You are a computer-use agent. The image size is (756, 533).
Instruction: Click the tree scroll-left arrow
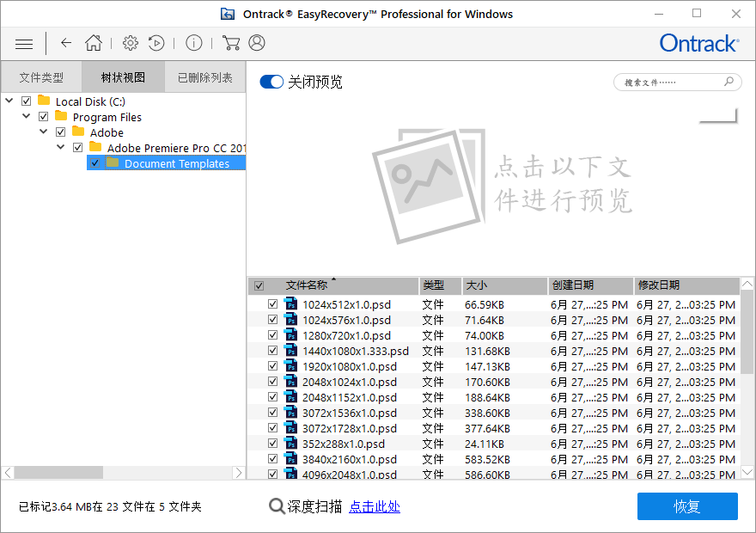click(x=9, y=473)
